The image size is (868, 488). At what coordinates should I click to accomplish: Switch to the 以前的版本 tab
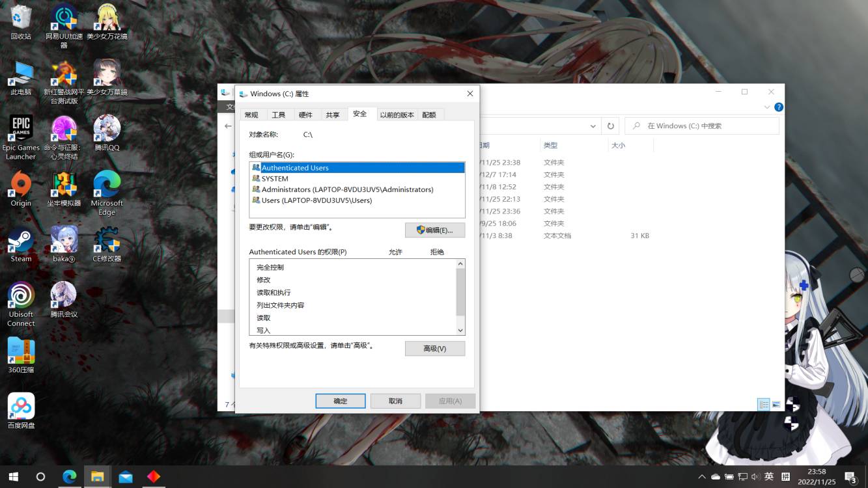397,115
